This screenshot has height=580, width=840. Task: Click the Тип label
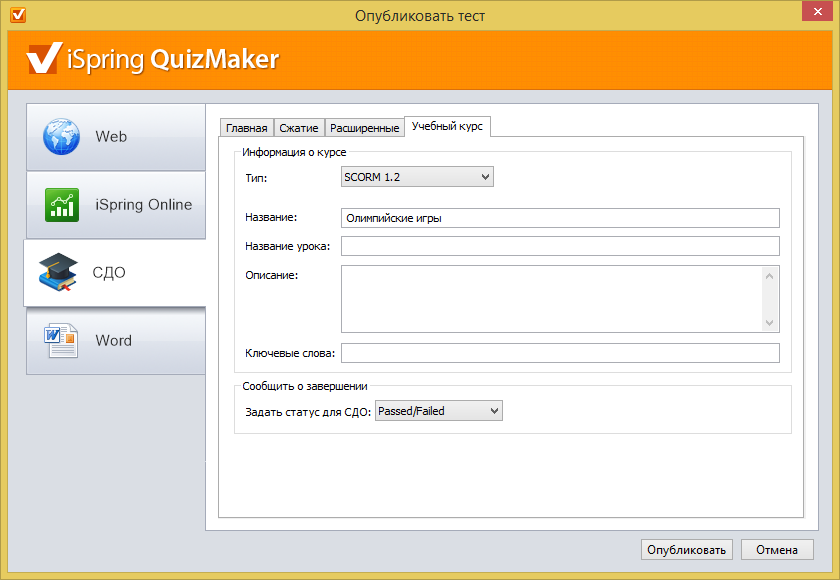256,178
